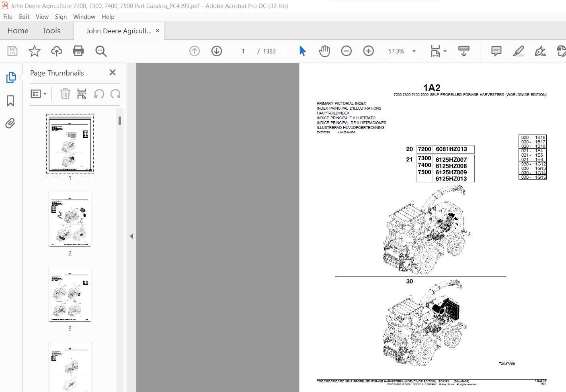The width and height of the screenshot is (566, 392).
Task: Activate the Hand pan tool
Action: (x=324, y=51)
